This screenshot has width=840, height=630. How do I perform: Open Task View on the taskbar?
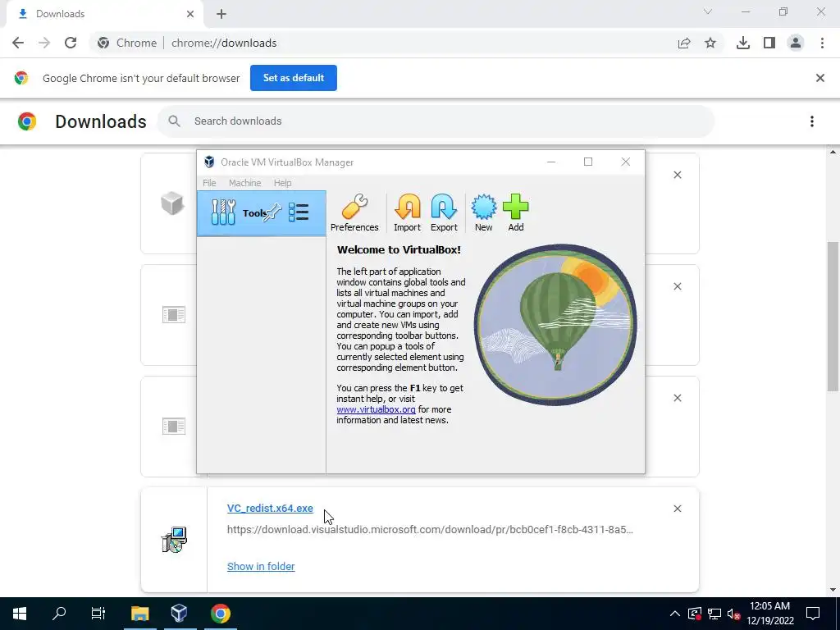pyautogui.click(x=98, y=614)
